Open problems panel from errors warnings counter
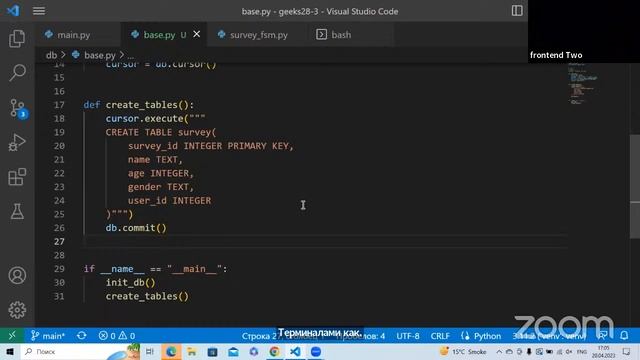Screen dimensions: 640x360 pos(117,336)
